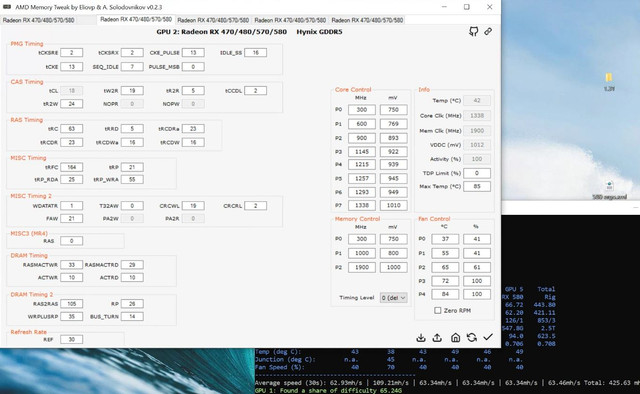Viewport: 640px width, 394px height.
Task: Switch to the last Radeon RX tab
Action: pos(367,20)
